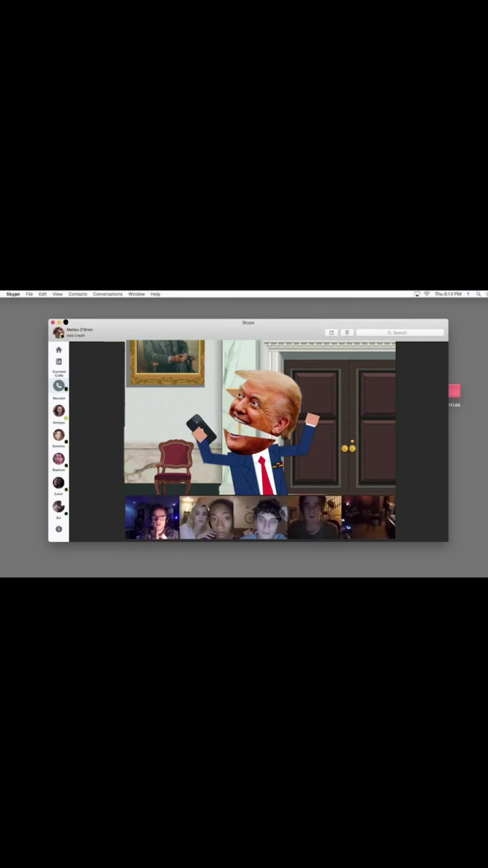Open AirPlay display menu bar icon
This screenshot has height=868, width=488.
tap(417, 294)
